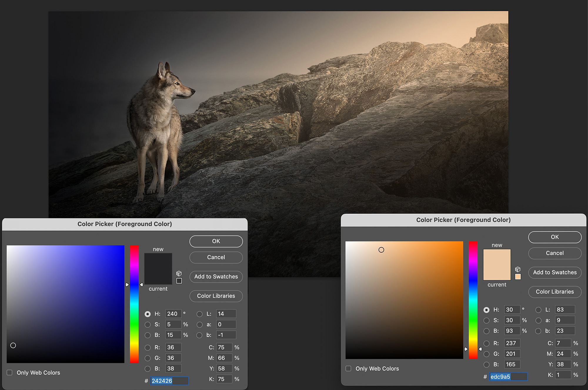588x390 pixels.
Task: Click Cancel in the right Color Picker
Action: [x=555, y=253]
